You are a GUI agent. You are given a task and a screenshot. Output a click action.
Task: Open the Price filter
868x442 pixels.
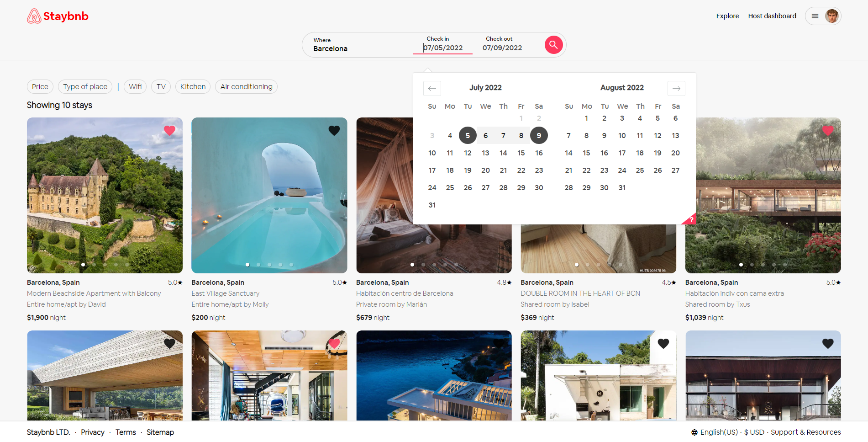point(40,86)
